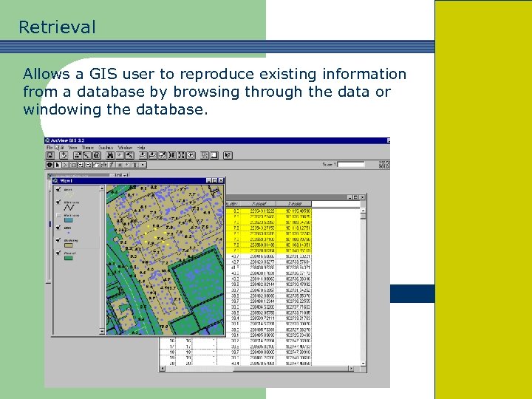Select the Select Feature tool

pyautogui.click(x=72, y=165)
